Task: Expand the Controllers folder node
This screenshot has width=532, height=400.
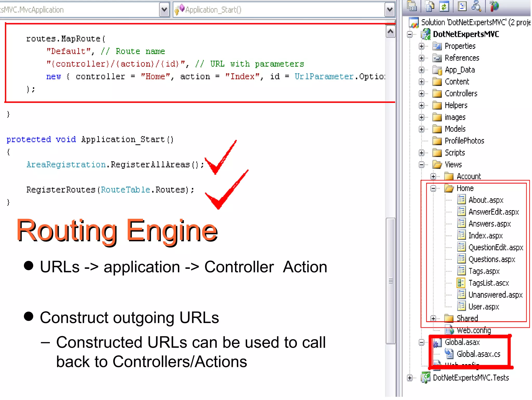Action: 421,94
